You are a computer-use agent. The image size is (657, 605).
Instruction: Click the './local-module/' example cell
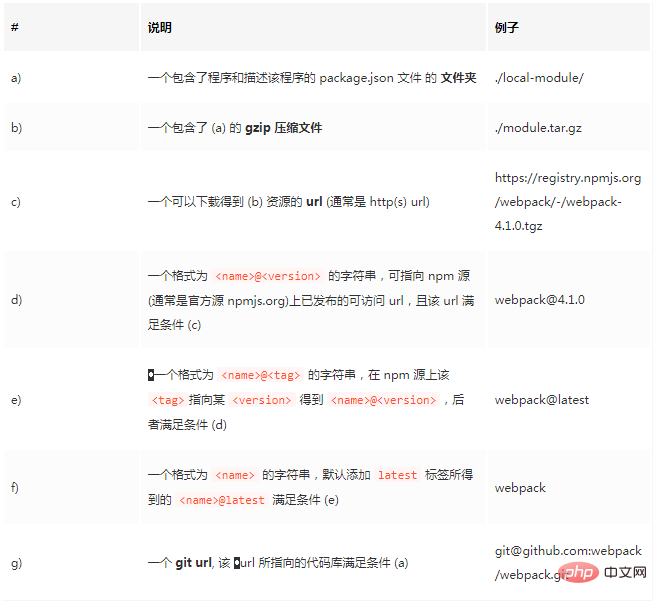[x=539, y=78]
